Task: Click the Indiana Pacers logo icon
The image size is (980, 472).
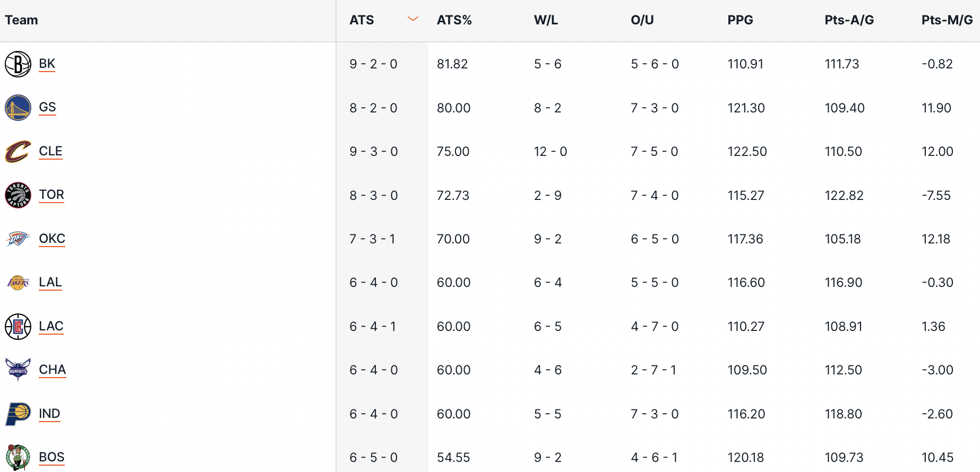Action: (x=18, y=414)
